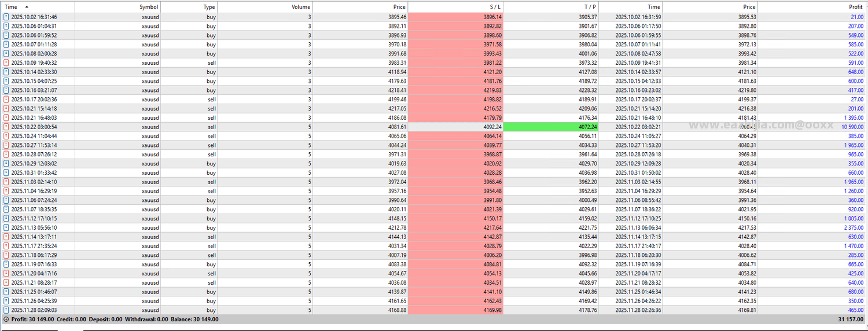This screenshot has height=331, width=868.
Task: Click the green T/P cell 4072.24
Action: tap(550, 127)
